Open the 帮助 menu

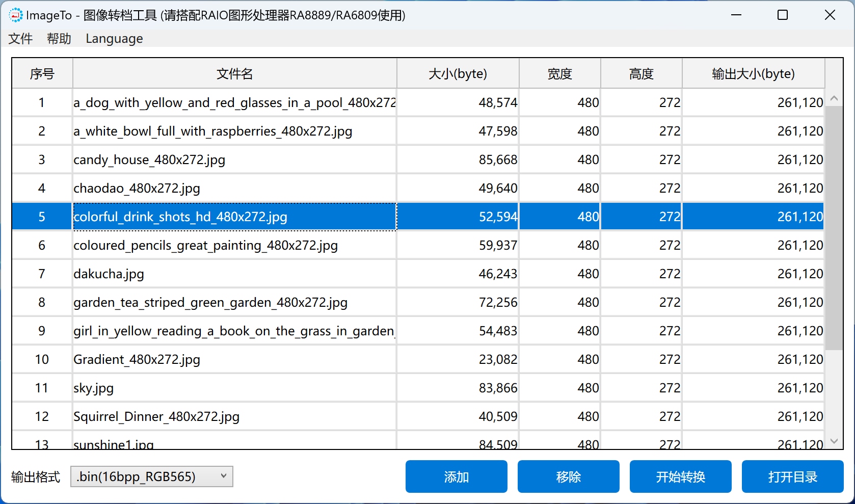pos(59,39)
